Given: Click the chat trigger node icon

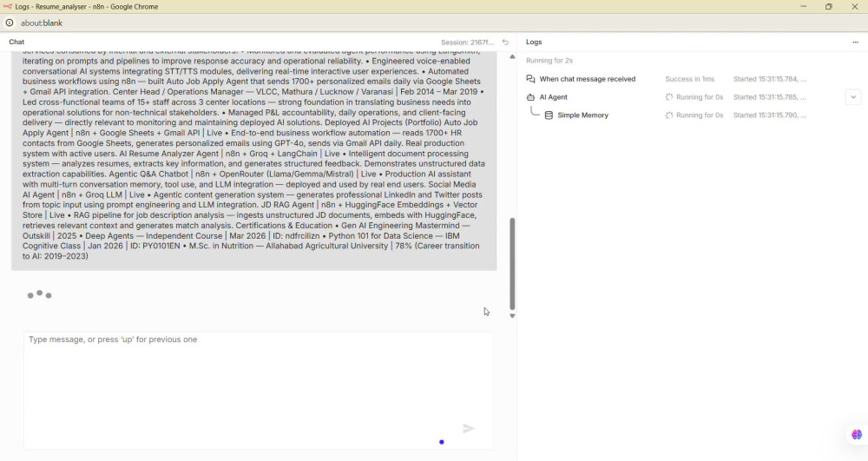Looking at the screenshot, I should [530, 79].
